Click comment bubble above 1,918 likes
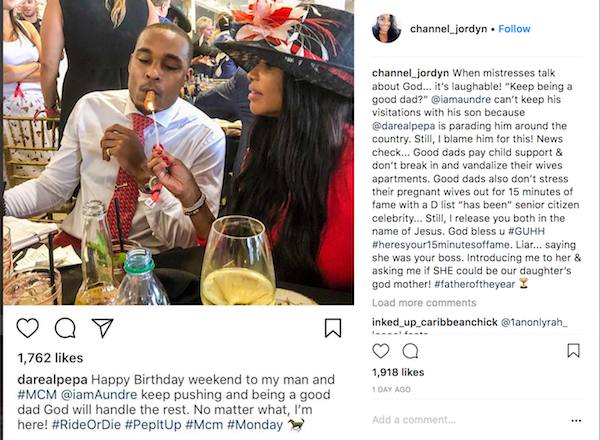 410,351
